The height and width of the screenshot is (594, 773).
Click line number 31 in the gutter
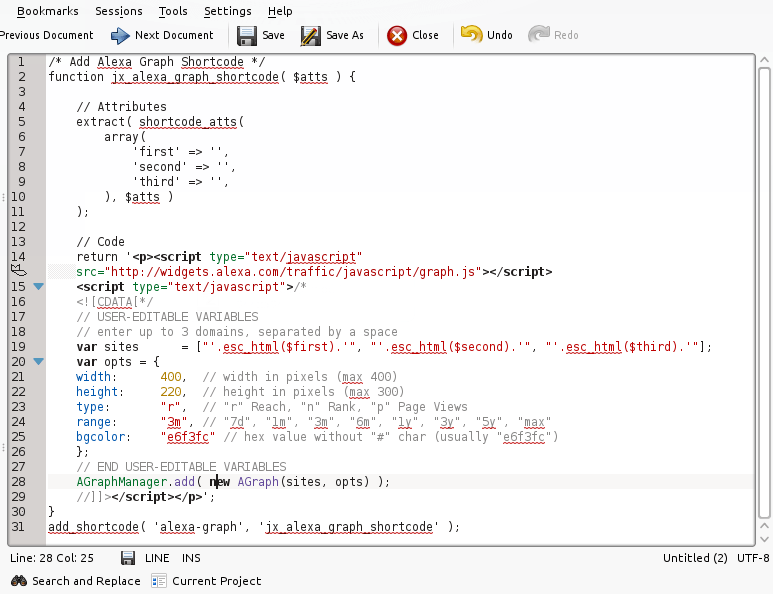pos(18,526)
